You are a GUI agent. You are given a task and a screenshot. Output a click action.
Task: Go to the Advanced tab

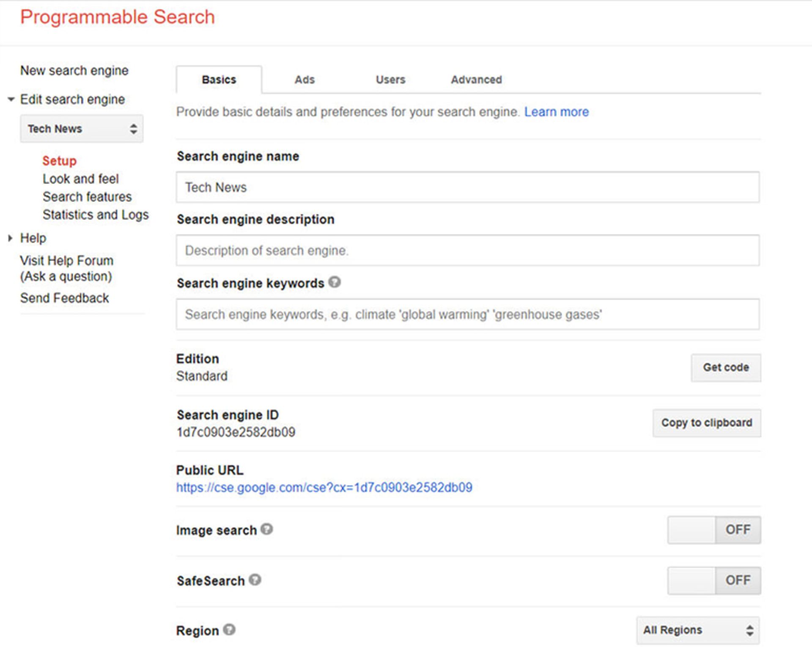[x=476, y=79]
